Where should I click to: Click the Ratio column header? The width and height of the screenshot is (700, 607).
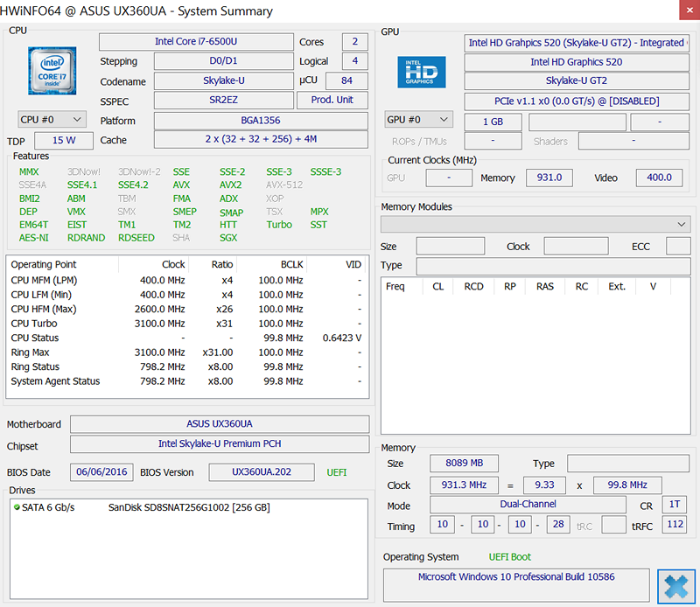213,265
